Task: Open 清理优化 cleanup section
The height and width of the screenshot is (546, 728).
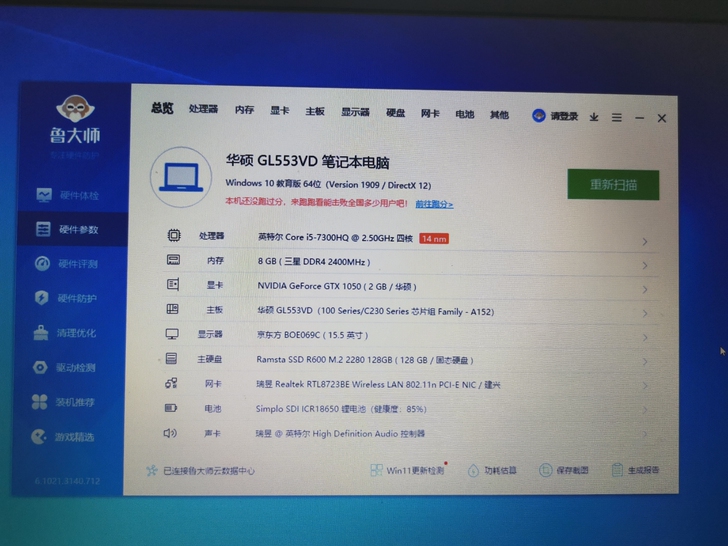Action: [x=65, y=333]
